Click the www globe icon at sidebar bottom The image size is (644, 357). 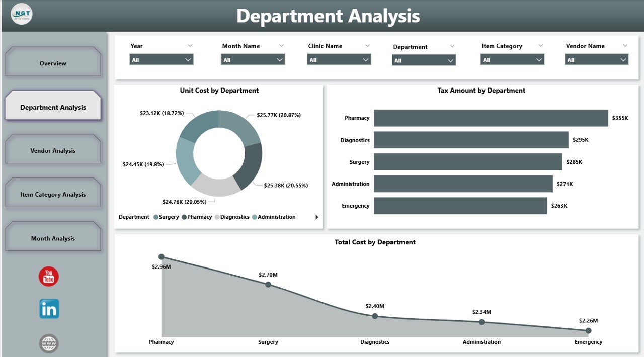(x=48, y=343)
